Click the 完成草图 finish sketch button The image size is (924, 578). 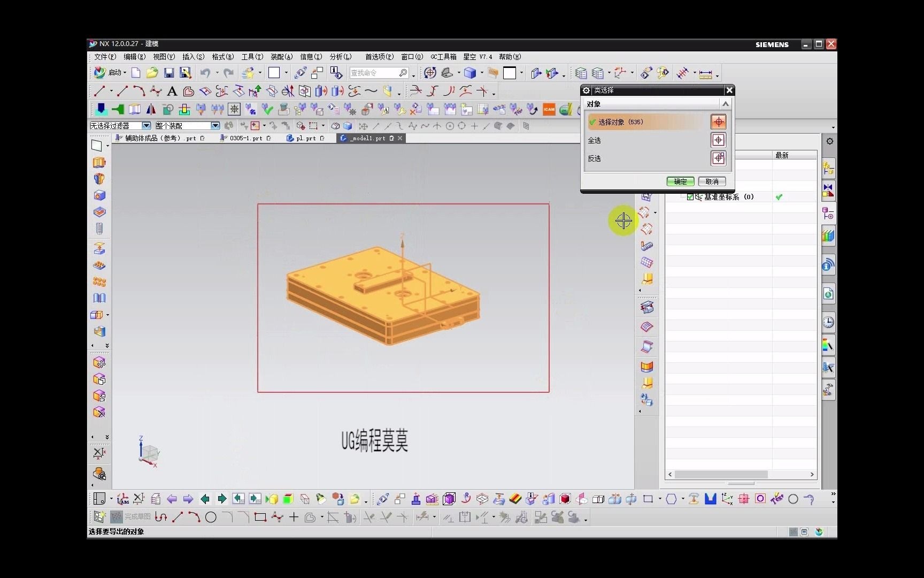[131, 517]
